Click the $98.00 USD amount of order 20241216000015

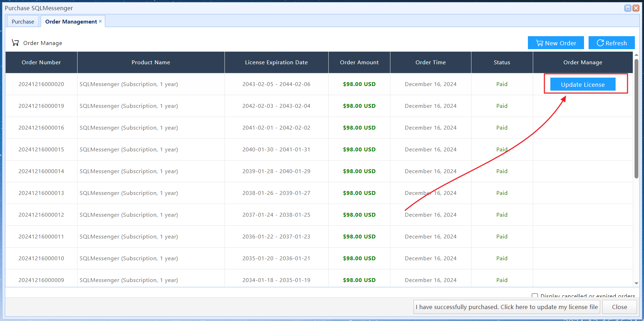coord(359,149)
